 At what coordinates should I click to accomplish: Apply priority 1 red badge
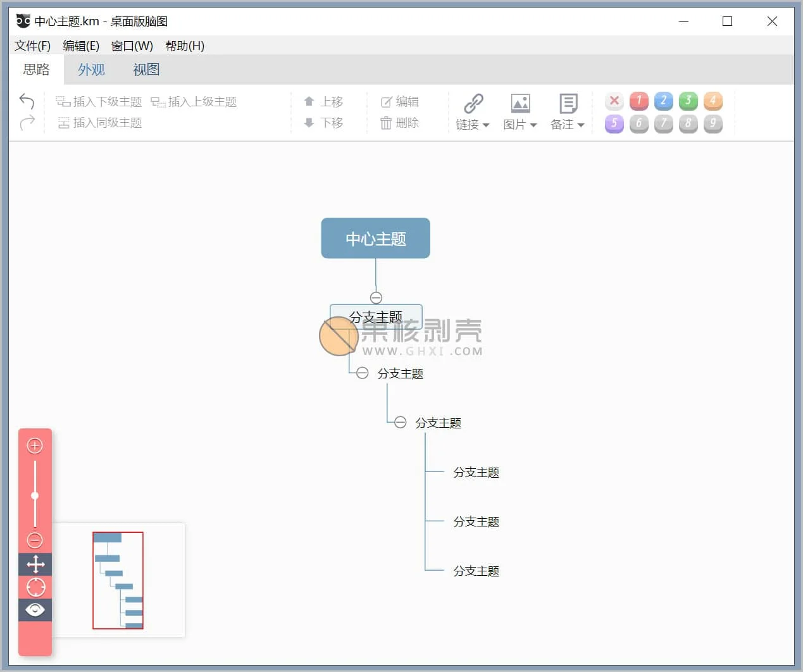638,101
